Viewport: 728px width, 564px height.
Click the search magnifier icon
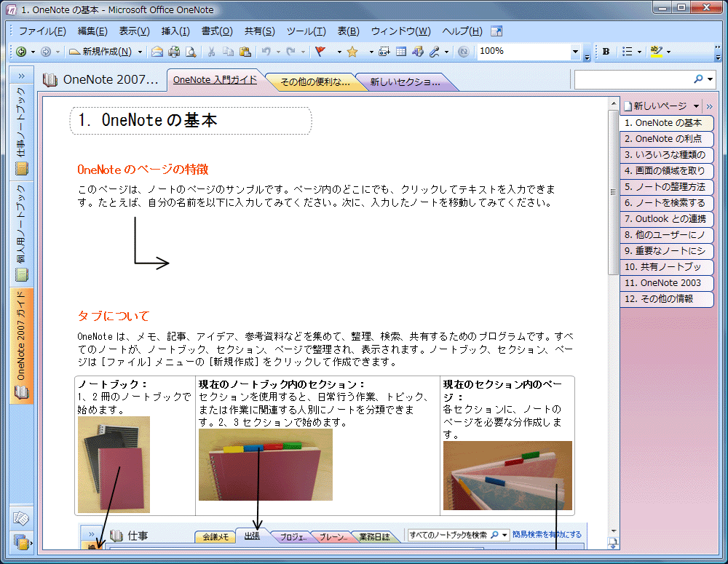click(x=698, y=79)
